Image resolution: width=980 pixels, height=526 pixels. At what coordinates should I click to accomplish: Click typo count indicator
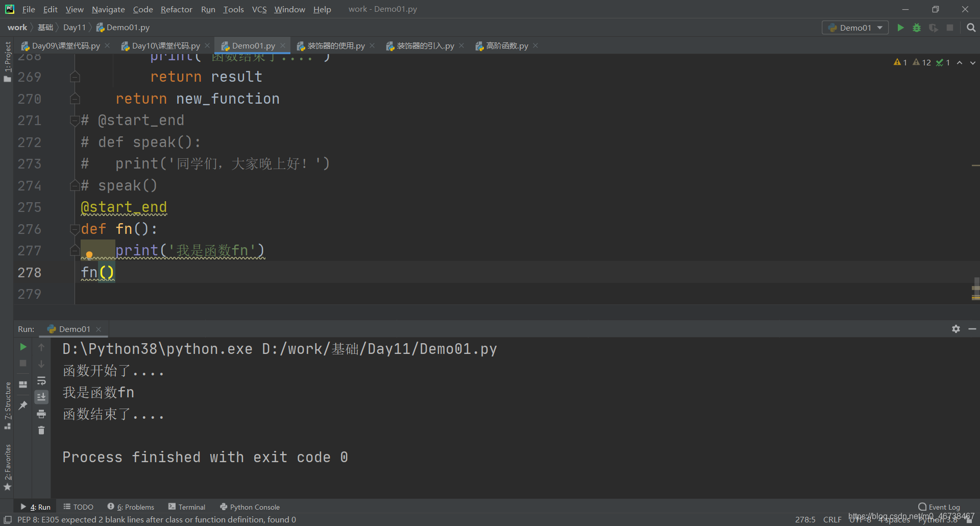click(943, 62)
